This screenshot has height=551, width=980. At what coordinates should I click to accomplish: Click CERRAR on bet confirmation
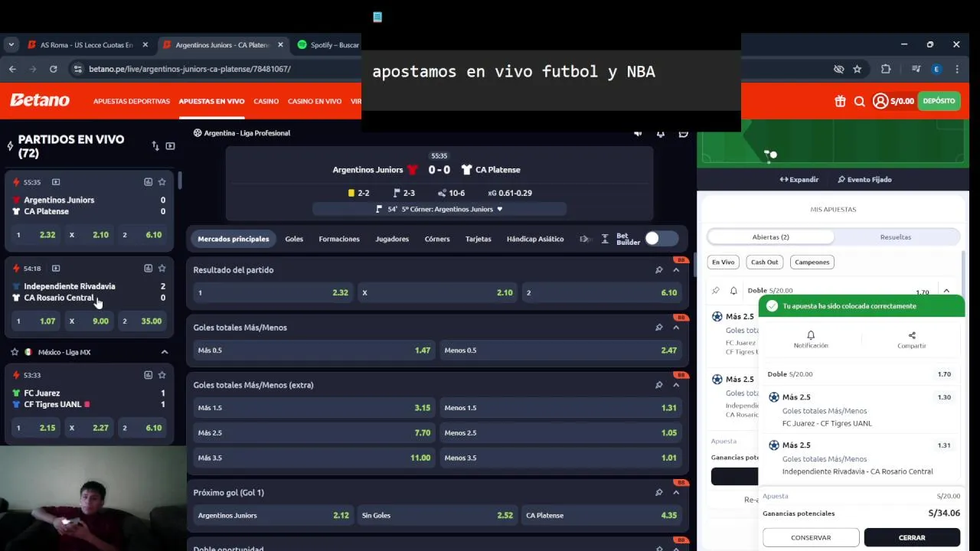tap(912, 537)
